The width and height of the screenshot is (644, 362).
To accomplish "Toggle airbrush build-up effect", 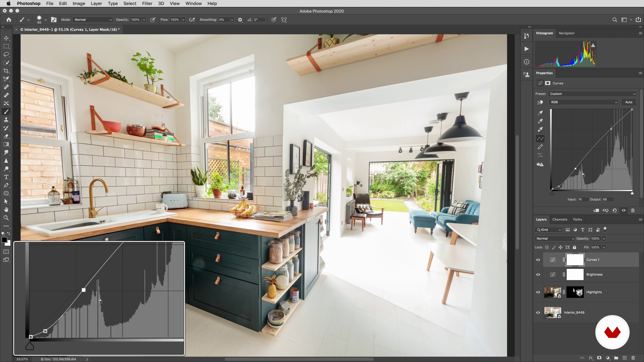I will click(192, 20).
